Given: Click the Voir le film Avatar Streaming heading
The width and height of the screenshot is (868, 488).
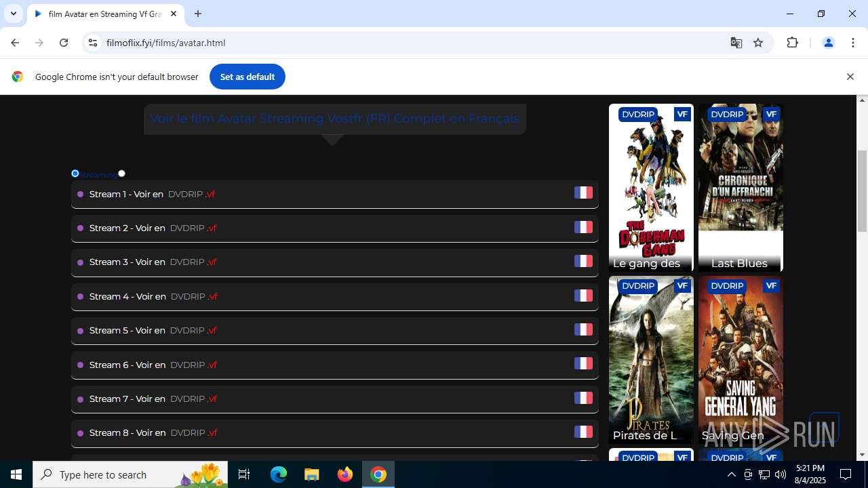Looking at the screenshot, I should pyautogui.click(x=334, y=119).
